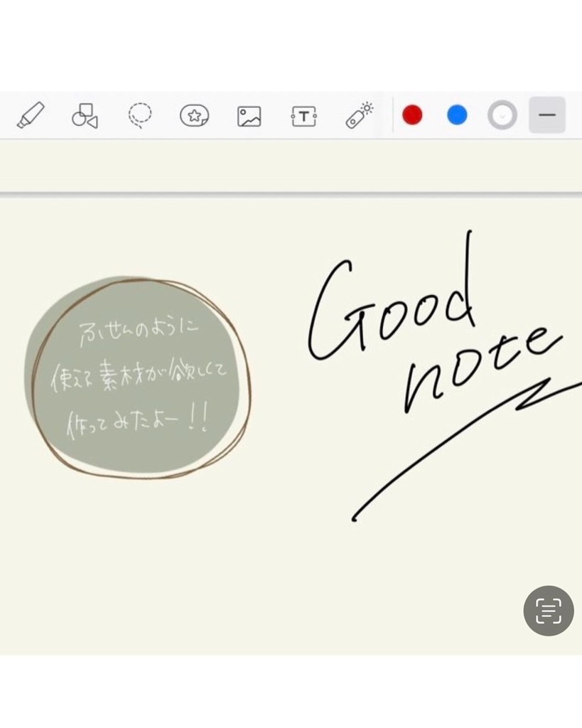582x728 pixels.
Task: Select the Text box tool
Action: coord(304,116)
